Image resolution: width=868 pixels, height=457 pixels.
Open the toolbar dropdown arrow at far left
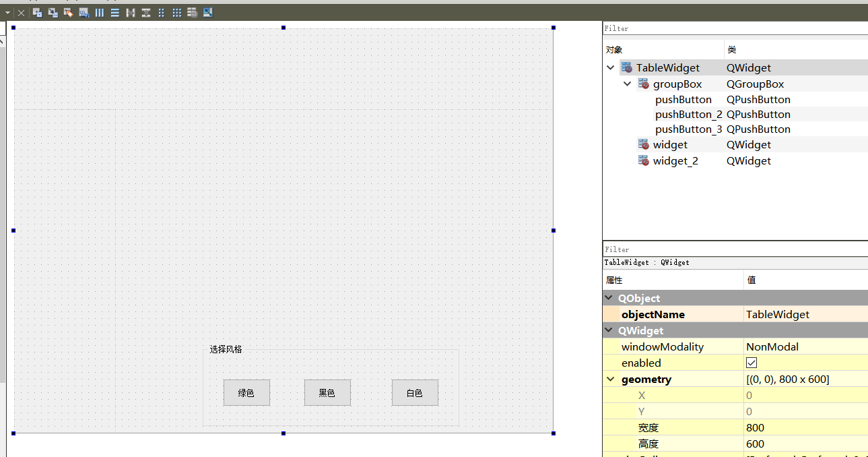7,13
